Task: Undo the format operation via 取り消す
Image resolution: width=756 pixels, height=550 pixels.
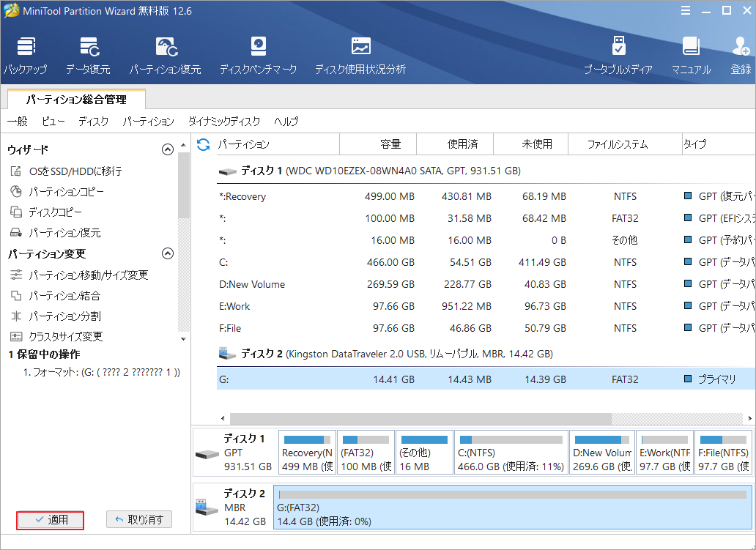Action: 139,520
